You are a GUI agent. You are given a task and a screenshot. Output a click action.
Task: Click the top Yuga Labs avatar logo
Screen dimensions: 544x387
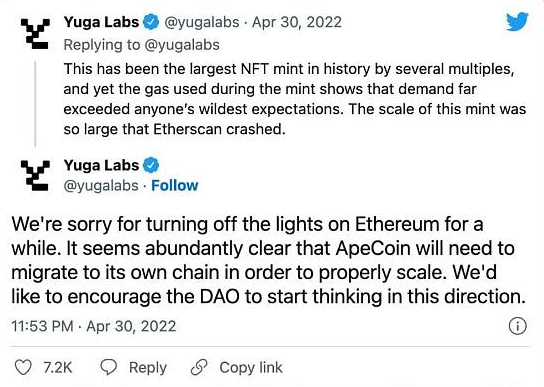click(x=35, y=33)
